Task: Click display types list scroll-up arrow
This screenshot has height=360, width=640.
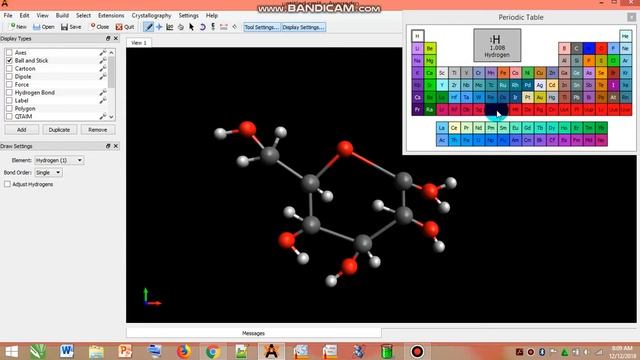Action: tap(111, 53)
